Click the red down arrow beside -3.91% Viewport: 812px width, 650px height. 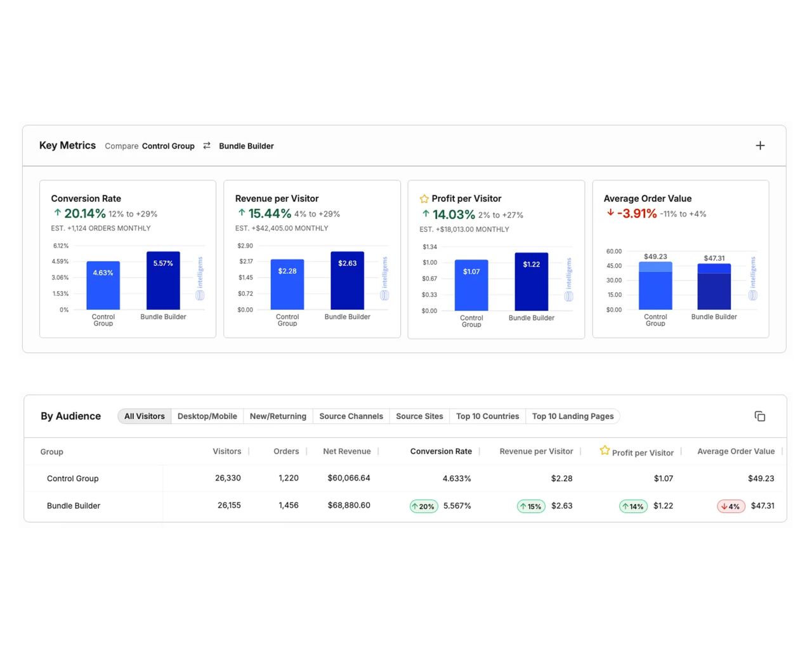610,213
